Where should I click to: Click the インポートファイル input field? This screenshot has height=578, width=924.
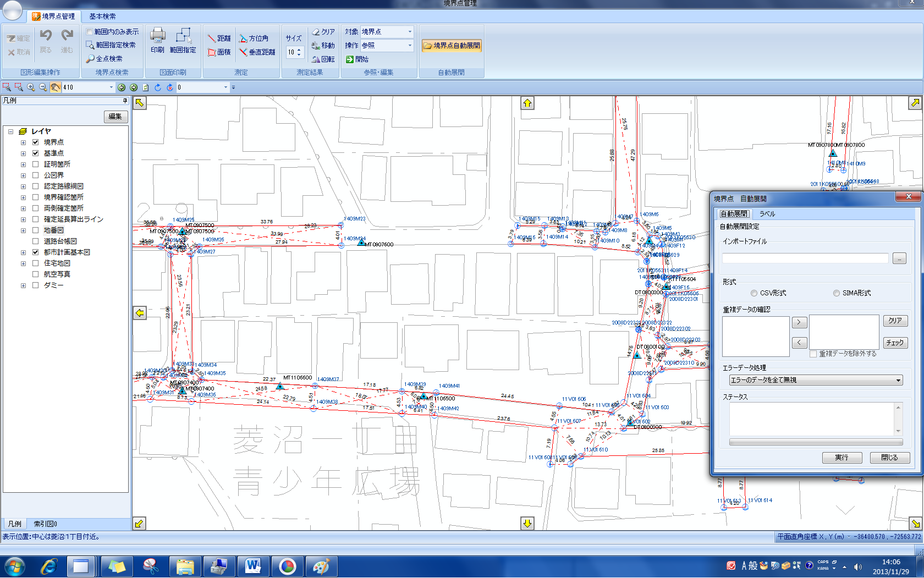tap(805, 258)
